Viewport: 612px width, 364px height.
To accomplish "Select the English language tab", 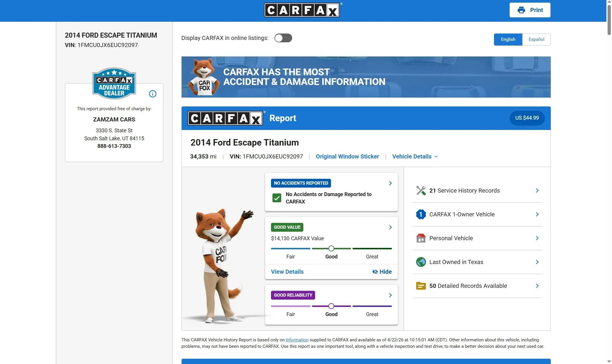I will pos(508,39).
